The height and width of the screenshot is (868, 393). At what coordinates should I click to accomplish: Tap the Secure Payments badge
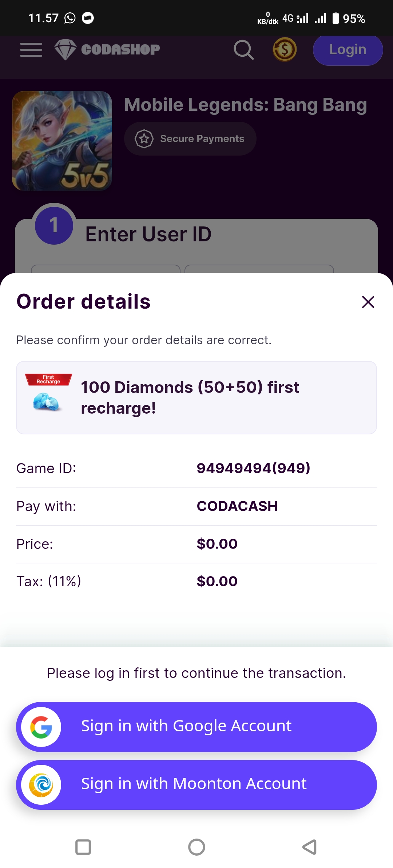coord(190,139)
